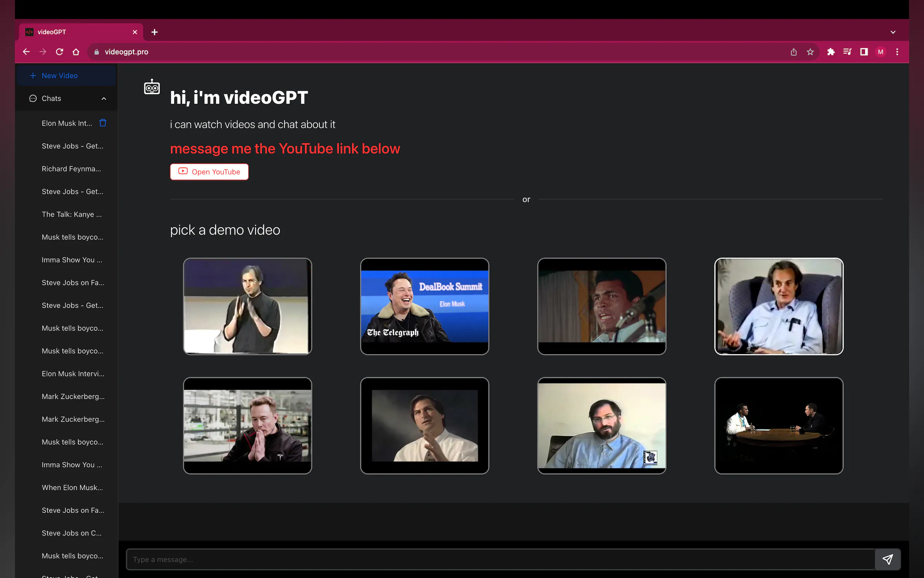Screen dimensions: 924x578
Task: Open the browser extensions puzzle icon
Action: coord(831,52)
